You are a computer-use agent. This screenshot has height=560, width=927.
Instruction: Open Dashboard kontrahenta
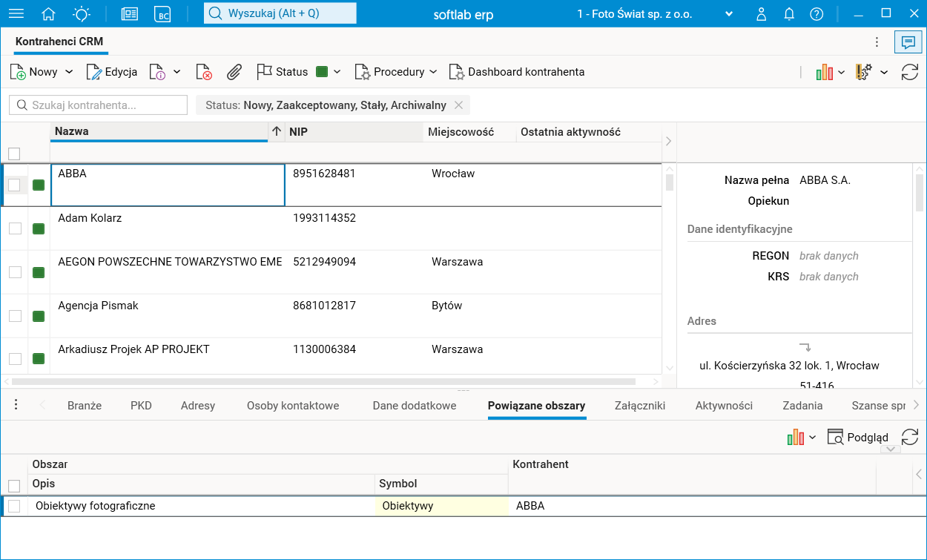coord(517,72)
